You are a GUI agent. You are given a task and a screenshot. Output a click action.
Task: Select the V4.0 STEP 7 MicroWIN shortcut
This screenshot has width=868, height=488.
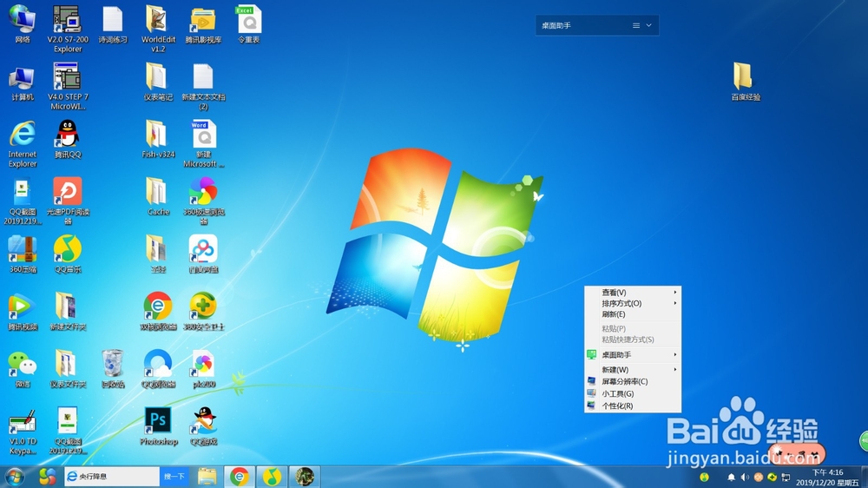(68, 86)
